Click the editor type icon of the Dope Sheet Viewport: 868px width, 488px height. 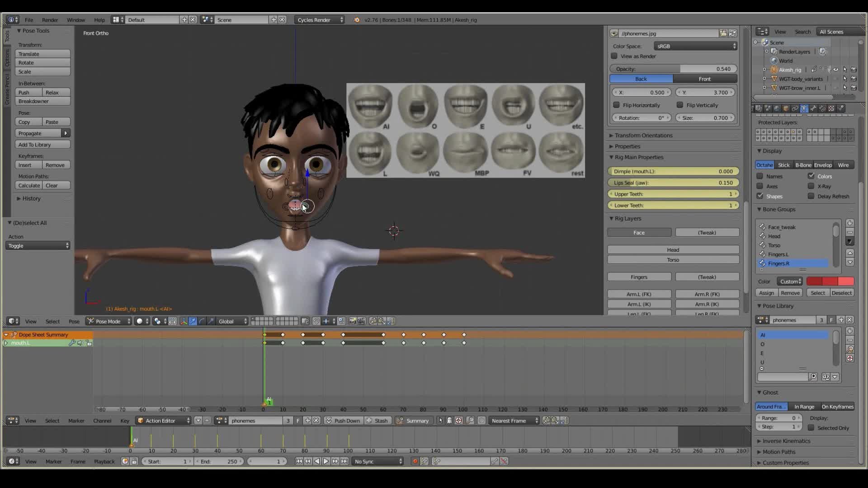(x=12, y=421)
